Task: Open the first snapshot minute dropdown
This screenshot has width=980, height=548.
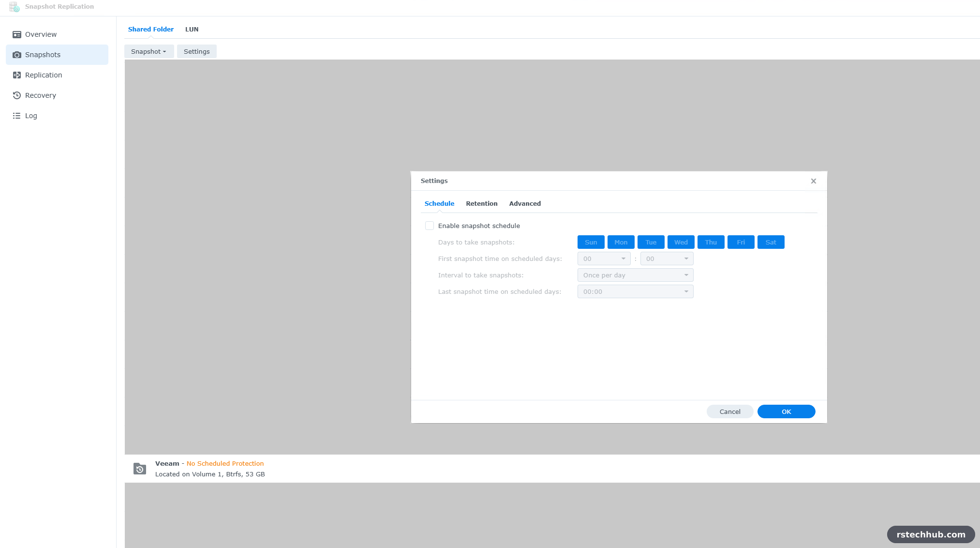Action: (667, 259)
